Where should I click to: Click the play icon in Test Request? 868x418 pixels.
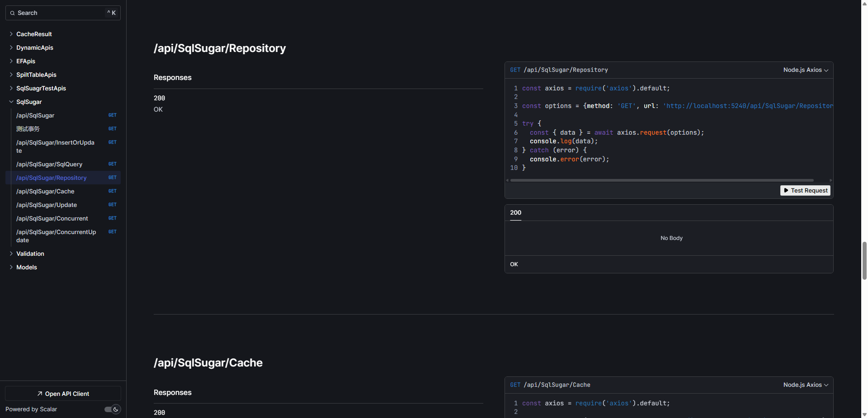pos(786,190)
